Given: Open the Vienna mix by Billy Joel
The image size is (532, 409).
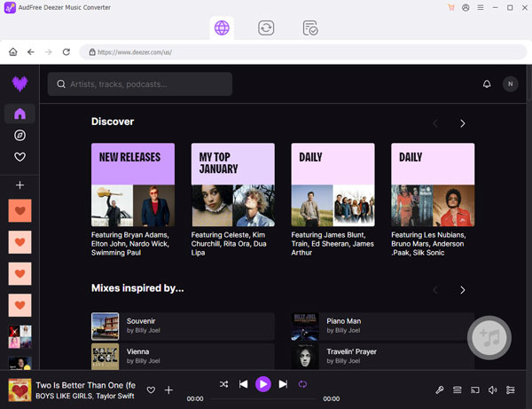Looking at the screenshot, I should click(x=183, y=356).
